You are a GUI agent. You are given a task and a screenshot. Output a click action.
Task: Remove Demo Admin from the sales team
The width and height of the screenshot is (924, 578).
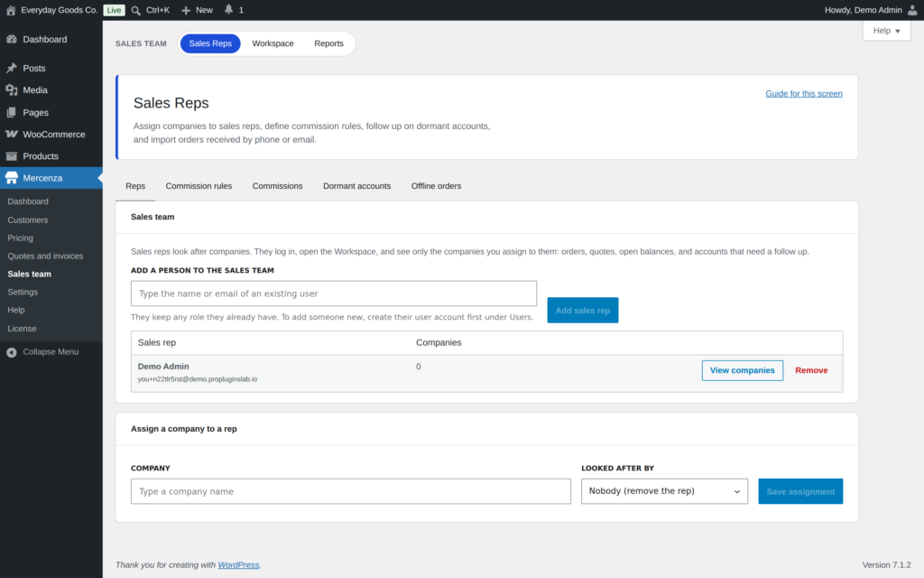811,370
